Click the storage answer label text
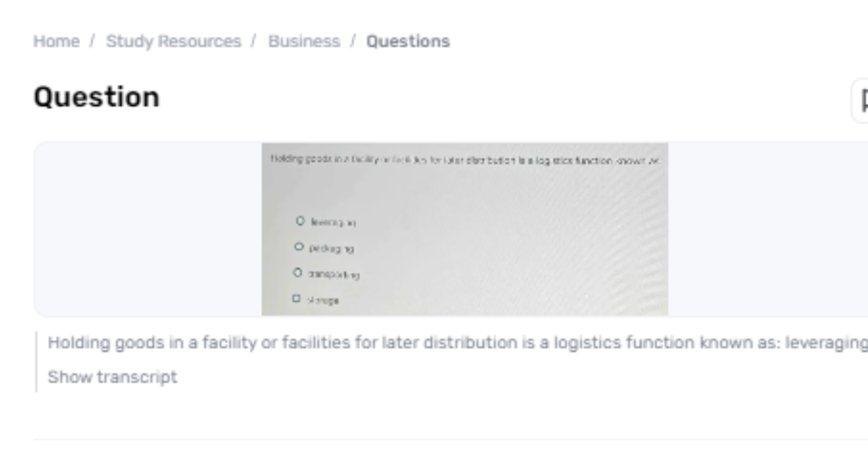The height and width of the screenshot is (475, 868). coord(323,300)
